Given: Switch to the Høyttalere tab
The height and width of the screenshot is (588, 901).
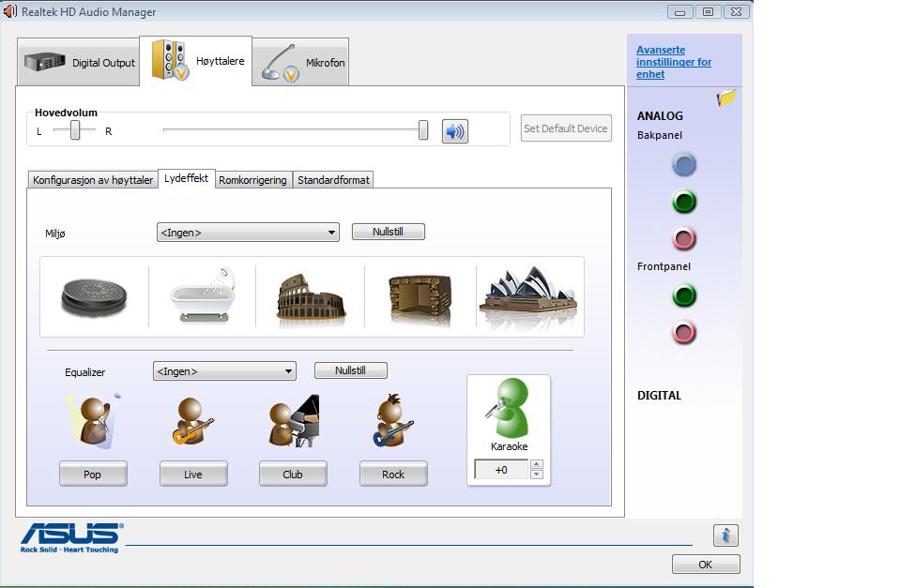Looking at the screenshot, I should click(196, 61).
